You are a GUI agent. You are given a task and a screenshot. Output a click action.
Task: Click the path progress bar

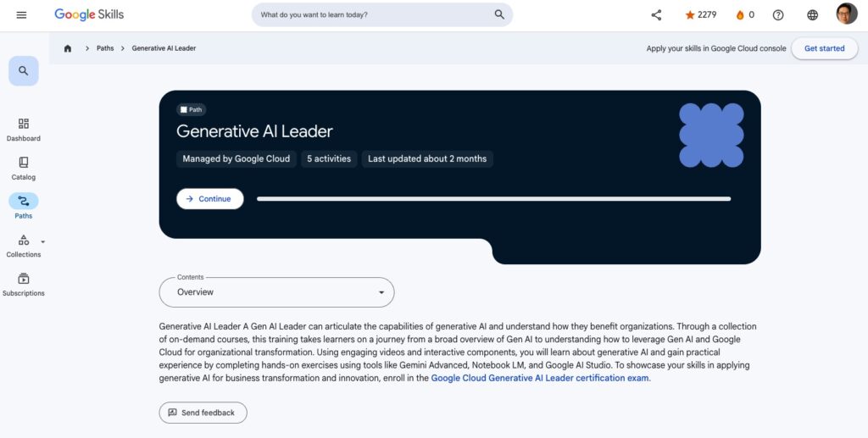(x=493, y=199)
